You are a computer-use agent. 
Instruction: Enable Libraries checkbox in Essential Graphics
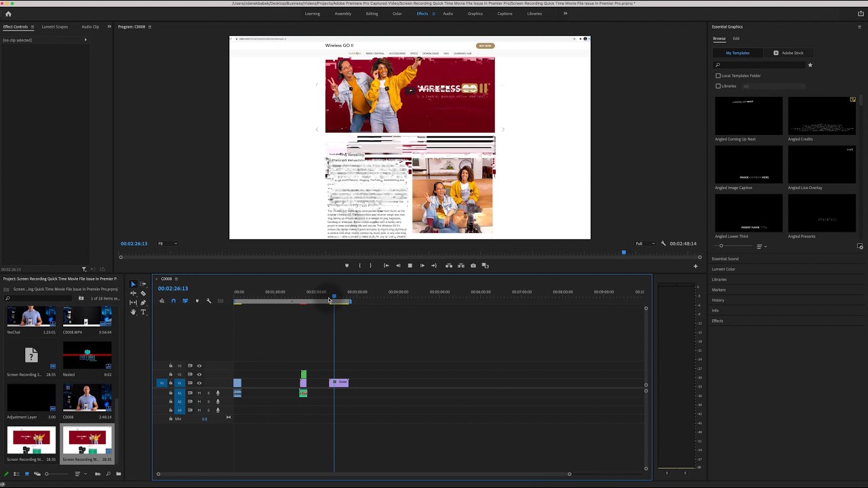[718, 86]
